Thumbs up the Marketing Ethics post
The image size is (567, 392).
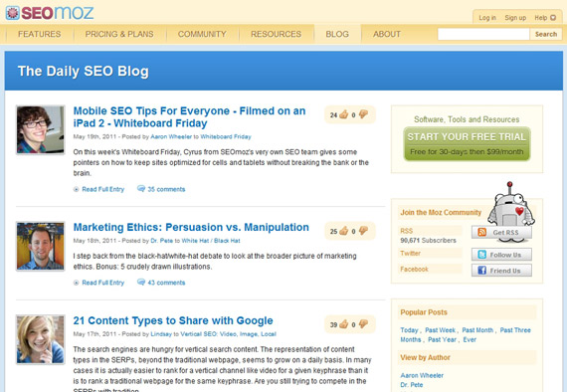pos(343,231)
